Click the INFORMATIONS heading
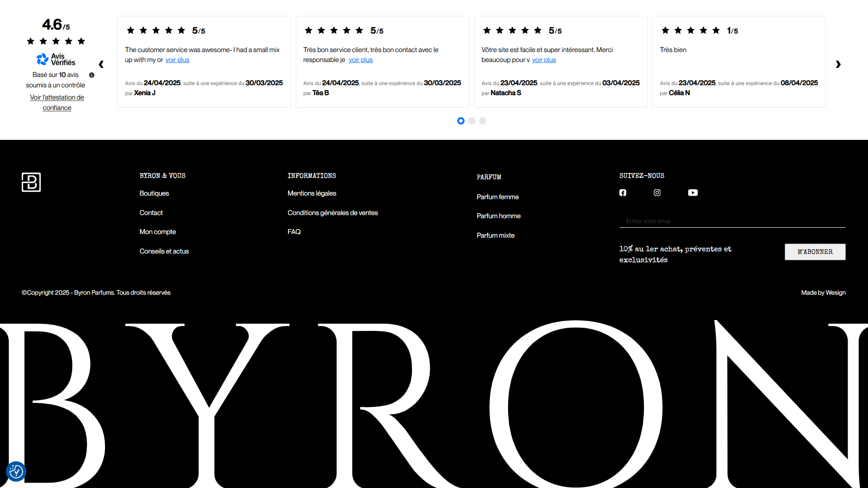This screenshot has height=488, width=868. click(312, 176)
